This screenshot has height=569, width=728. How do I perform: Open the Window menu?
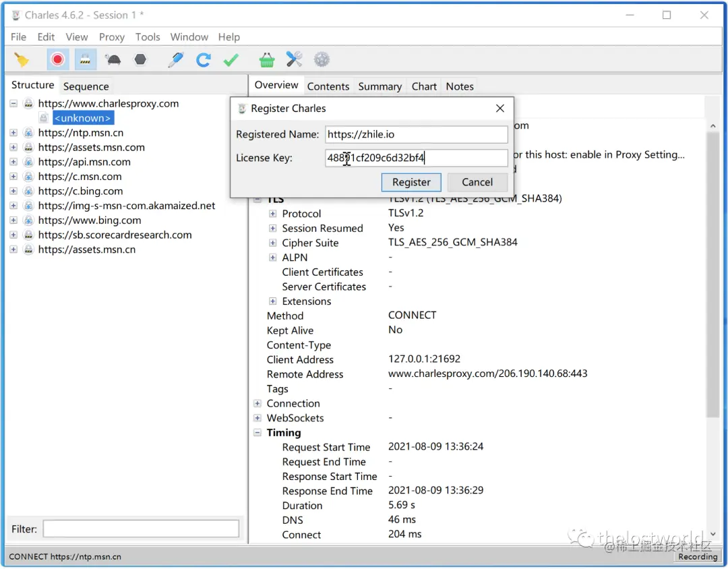pos(189,36)
